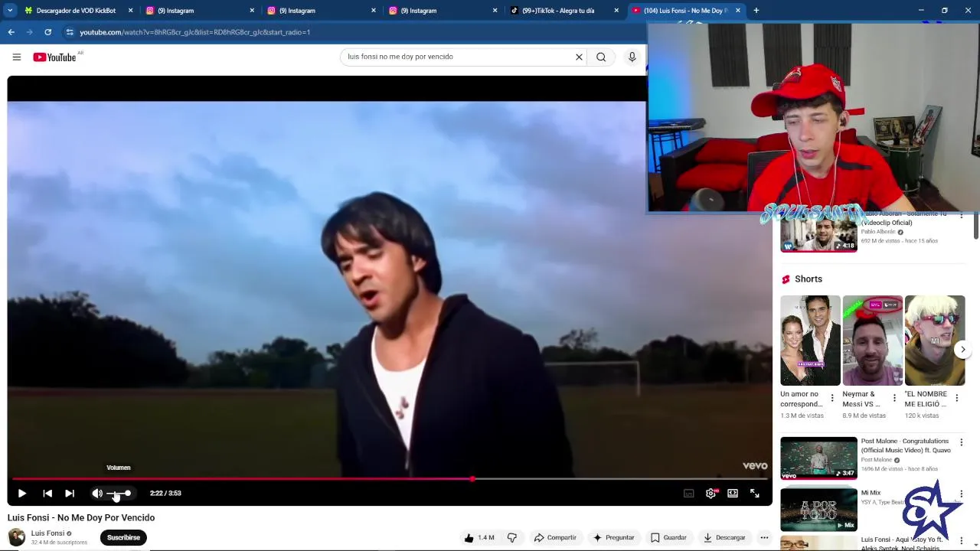Go forward in browser history
This screenshot has width=980, height=551.
click(29, 32)
